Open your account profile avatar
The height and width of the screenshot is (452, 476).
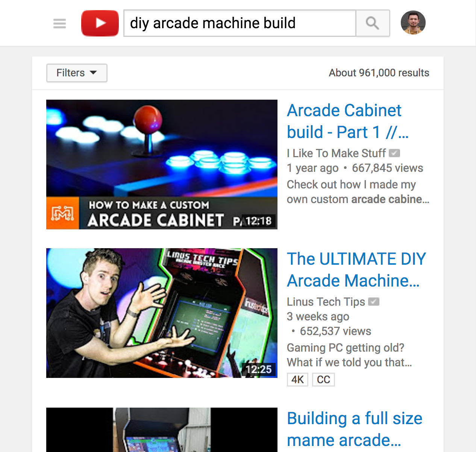[x=413, y=23]
